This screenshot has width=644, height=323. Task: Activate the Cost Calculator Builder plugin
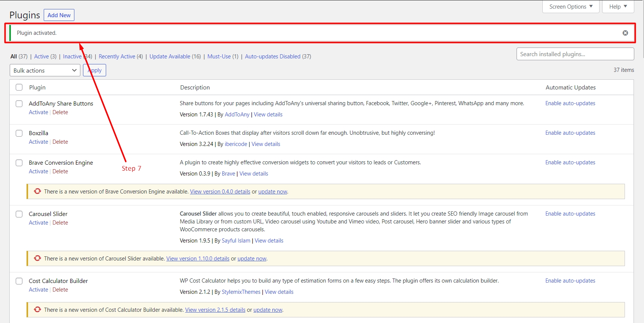click(38, 290)
